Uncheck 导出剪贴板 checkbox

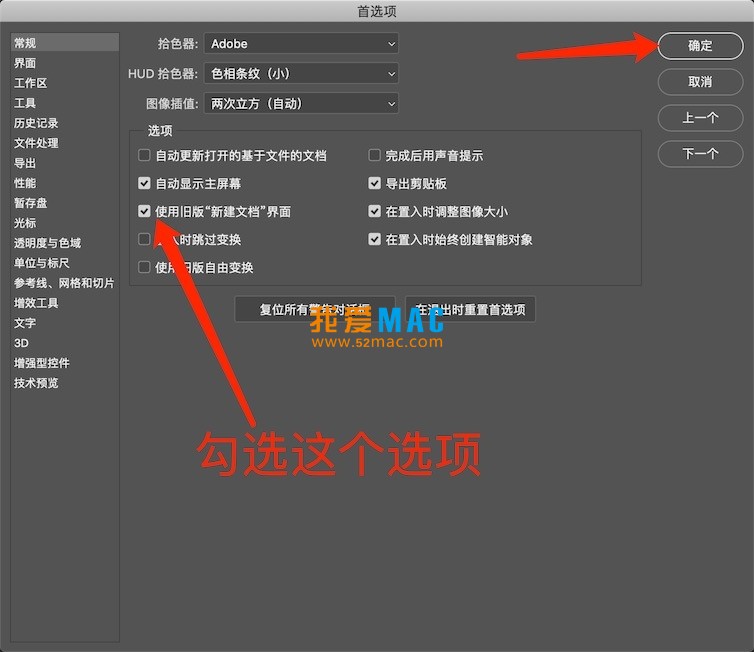coord(374,183)
